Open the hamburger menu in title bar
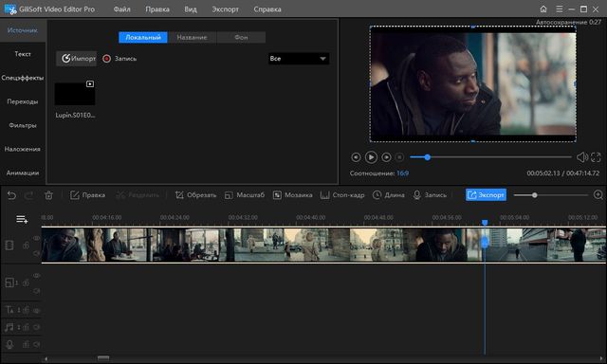Viewport: 607px width, 364px height. click(x=559, y=9)
